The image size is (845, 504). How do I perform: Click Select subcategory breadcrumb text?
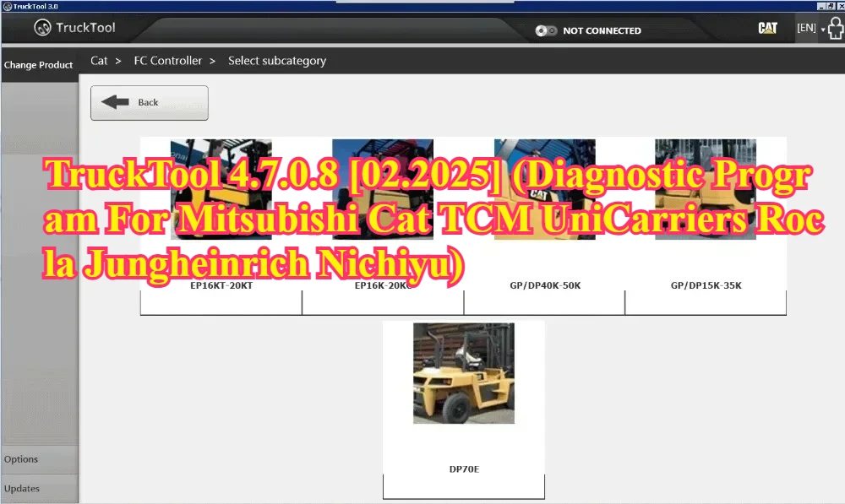pyautogui.click(x=277, y=61)
